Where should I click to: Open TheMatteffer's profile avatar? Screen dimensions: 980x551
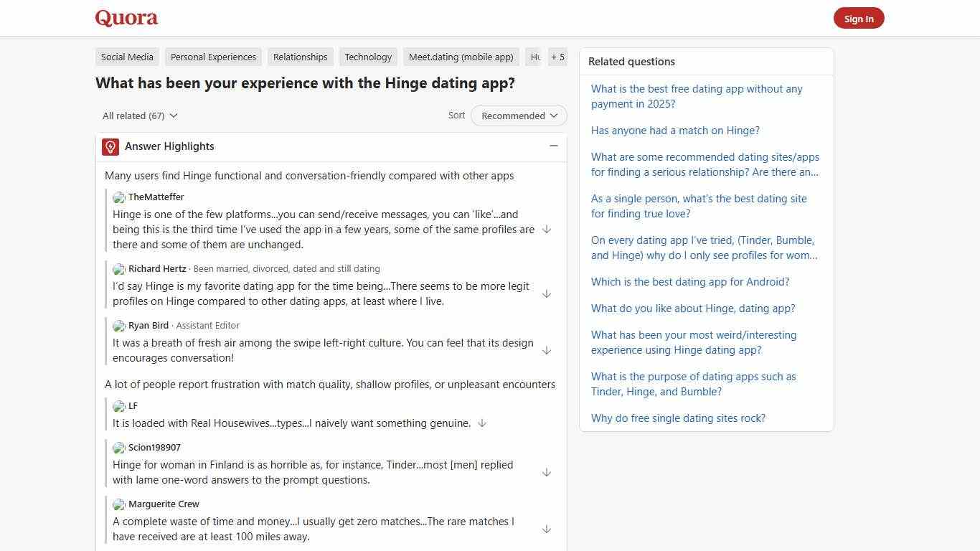point(118,197)
